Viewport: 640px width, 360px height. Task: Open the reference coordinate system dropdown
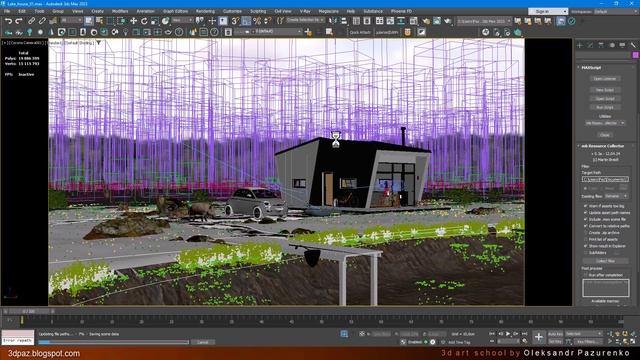182,20
